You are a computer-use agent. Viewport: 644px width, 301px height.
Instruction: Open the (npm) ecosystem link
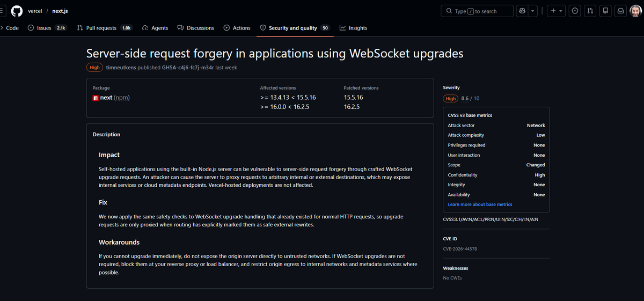(x=122, y=98)
